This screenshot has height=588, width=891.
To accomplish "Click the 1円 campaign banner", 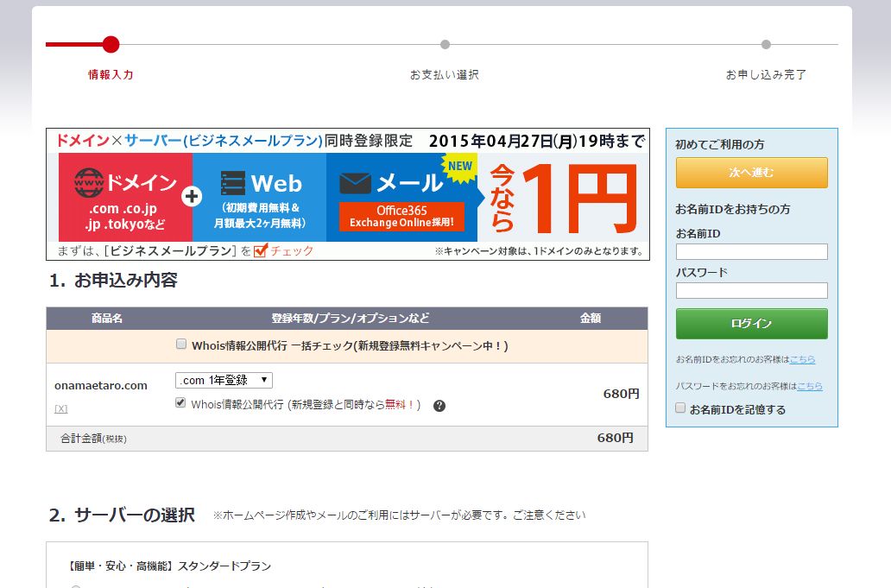I will 348,194.
